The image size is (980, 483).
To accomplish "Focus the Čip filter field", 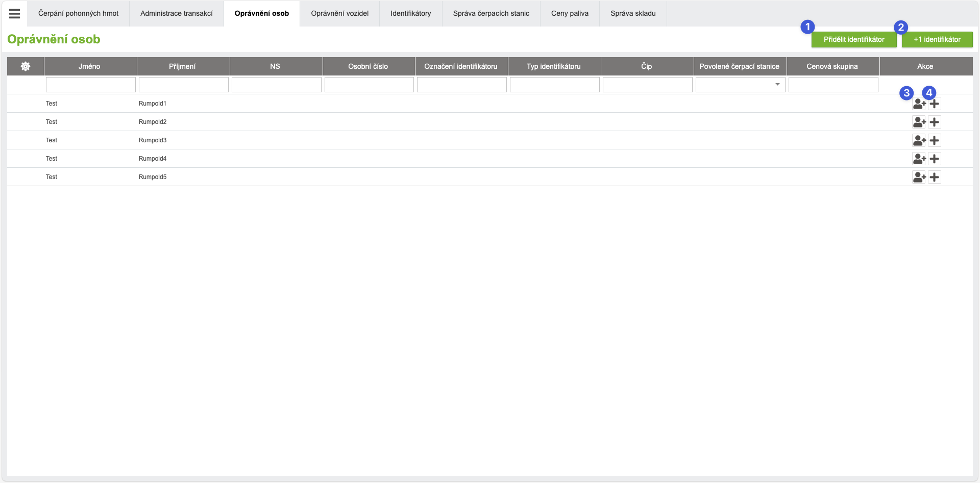I will (x=648, y=85).
